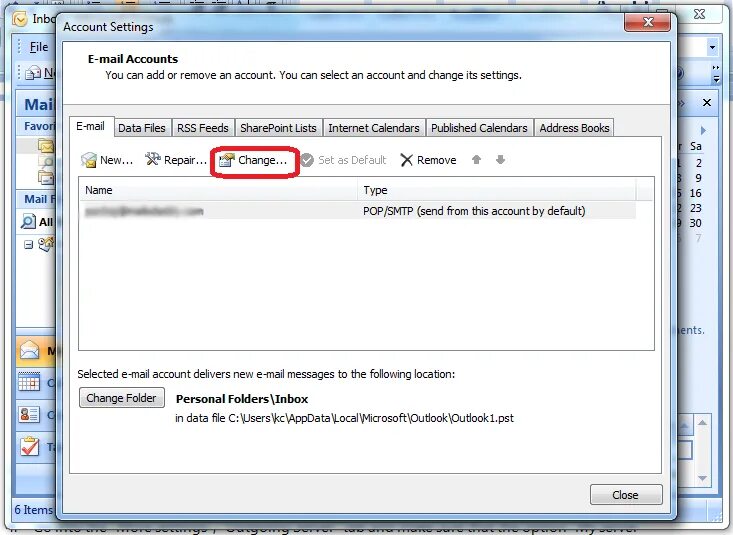This screenshot has height=535, width=733.
Task: Switch to SharePoint Lists tab
Action: tap(278, 128)
